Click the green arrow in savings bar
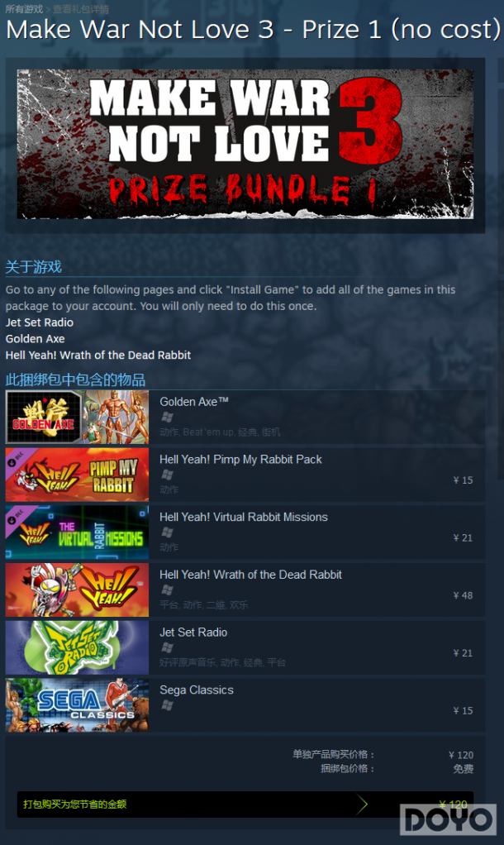The height and width of the screenshot is (845, 504). [363, 804]
